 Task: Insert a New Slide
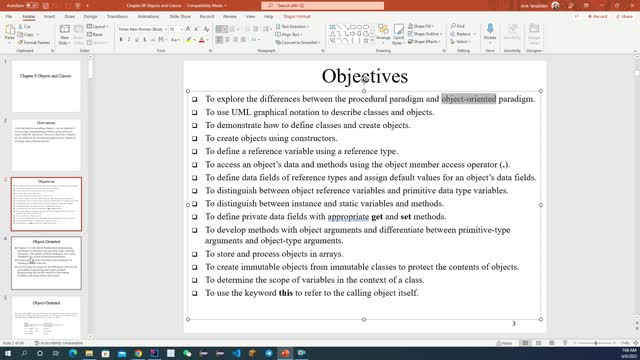tap(64, 34)
